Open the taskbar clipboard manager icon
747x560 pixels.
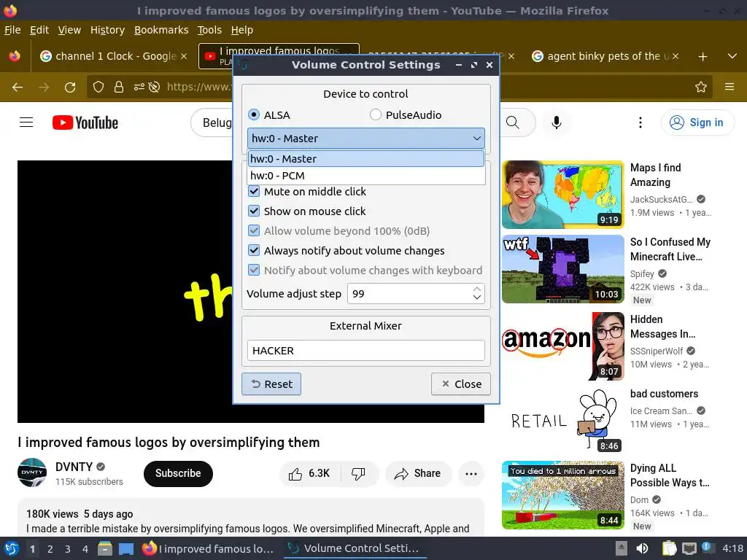[x=669, y=548]
